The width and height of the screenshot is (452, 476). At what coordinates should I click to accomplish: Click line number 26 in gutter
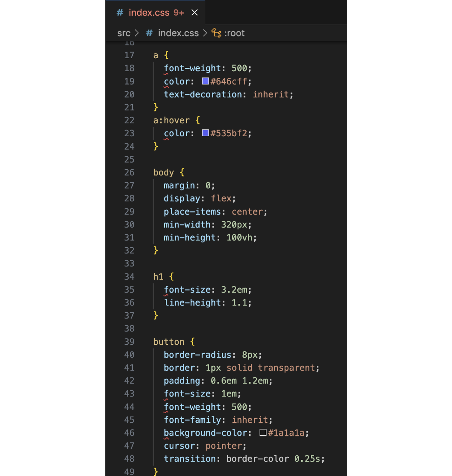tap(129, 173)
